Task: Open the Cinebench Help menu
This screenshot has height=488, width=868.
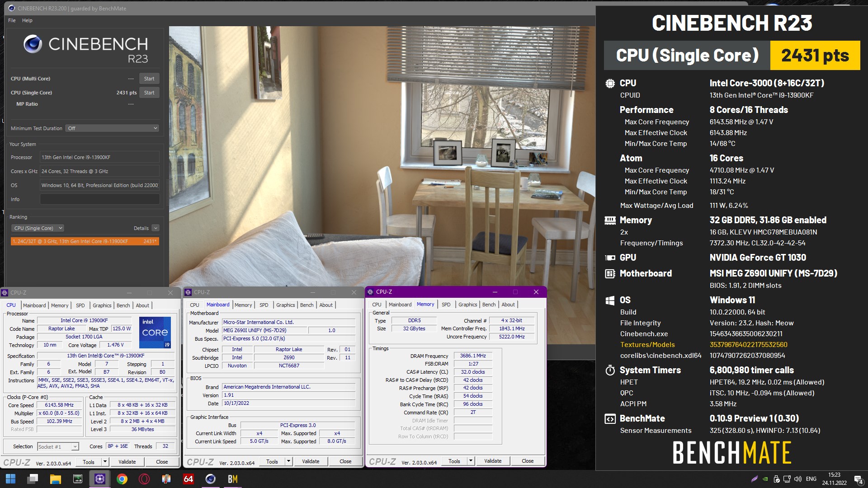Action: click(27, 20)
